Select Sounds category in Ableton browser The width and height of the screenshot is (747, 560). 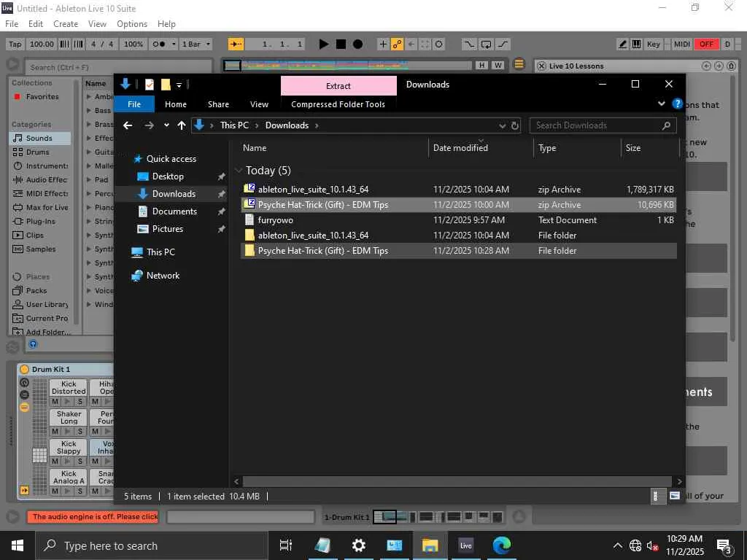click(39, 138)
